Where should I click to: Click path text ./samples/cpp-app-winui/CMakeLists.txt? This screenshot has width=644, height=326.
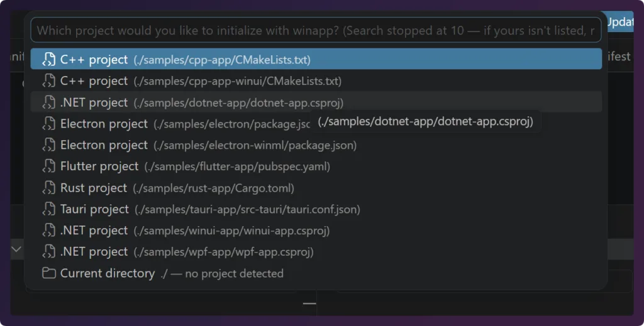(237, 81)
